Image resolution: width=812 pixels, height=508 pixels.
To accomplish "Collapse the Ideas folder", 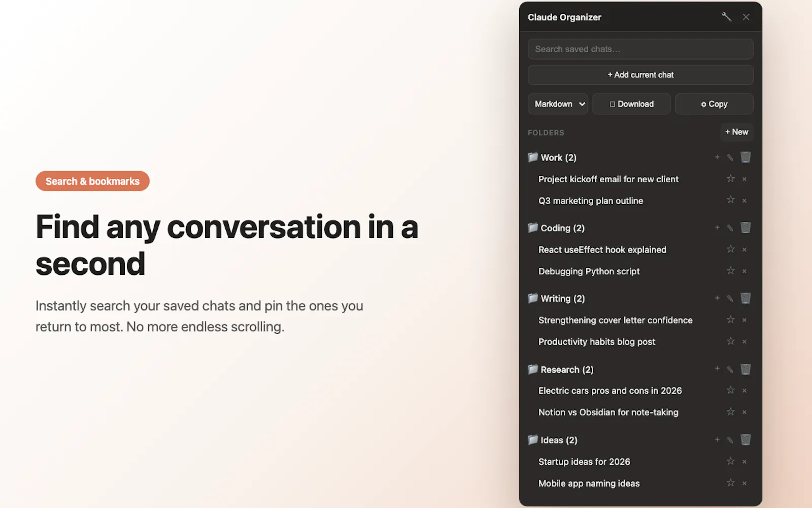I will 553,440.
